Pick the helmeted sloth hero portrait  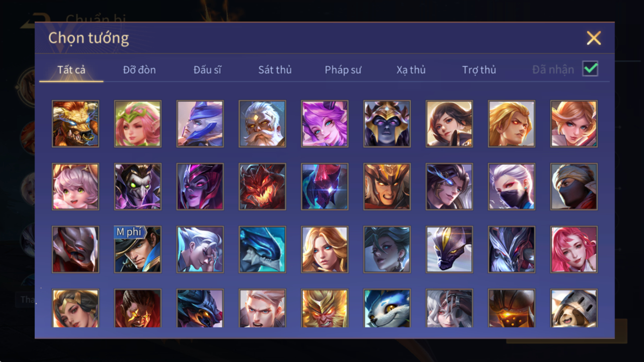pyautogui.click(x=574, y=308)
